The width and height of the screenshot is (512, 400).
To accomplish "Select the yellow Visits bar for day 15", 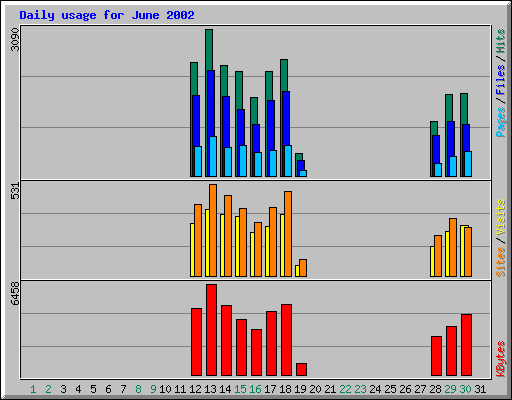I will pos(237,246).
